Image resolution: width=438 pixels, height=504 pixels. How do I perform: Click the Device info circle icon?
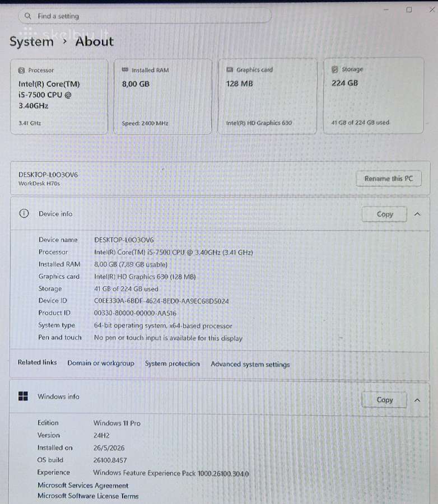pyautogui.click(x=24, y=213)
